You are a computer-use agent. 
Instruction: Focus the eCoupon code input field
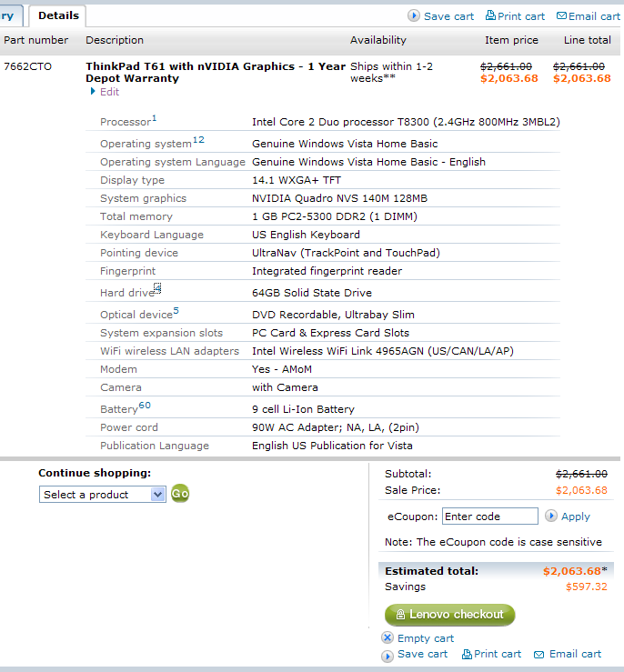tap(490, 517)
